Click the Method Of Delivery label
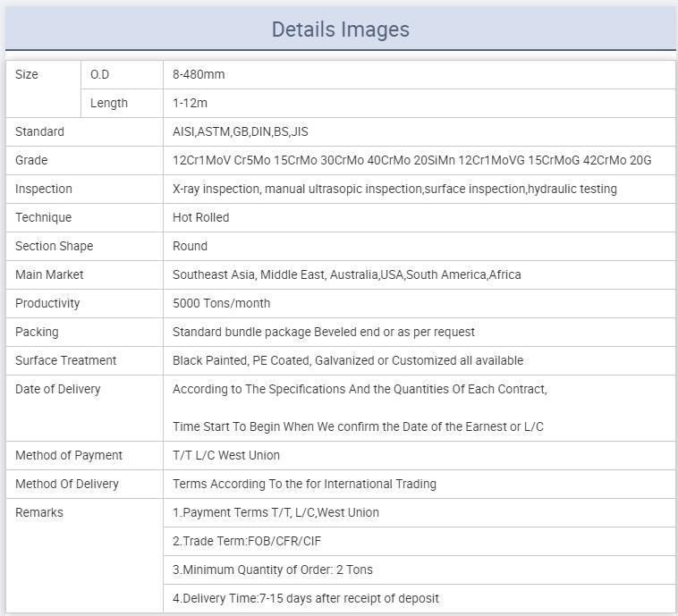Viewport: 678px width, 616px height. point(67,485)
